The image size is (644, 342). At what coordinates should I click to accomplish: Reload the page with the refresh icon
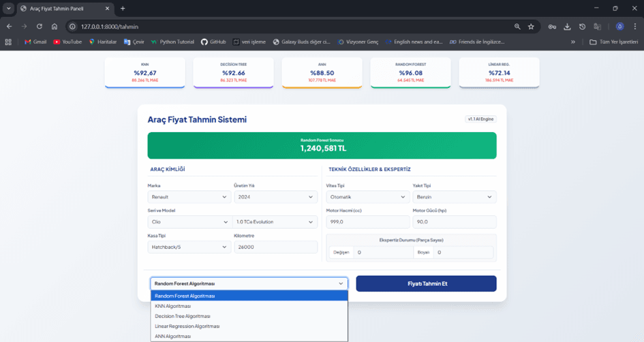pos(40,27)
